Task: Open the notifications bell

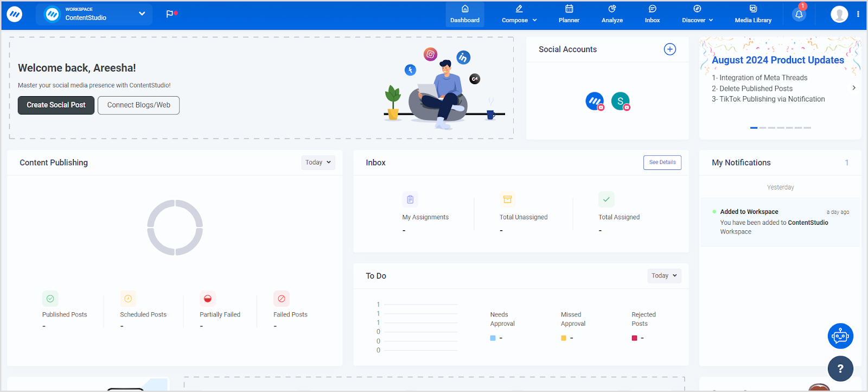Action: pos(799,14)
